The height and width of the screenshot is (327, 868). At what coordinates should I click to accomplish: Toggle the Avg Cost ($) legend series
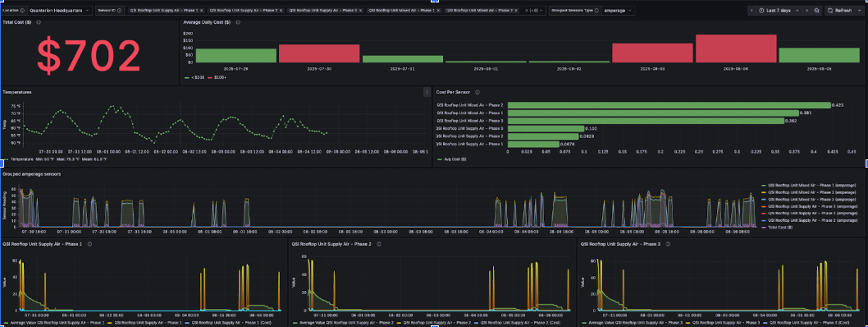[x=455, y=159]
